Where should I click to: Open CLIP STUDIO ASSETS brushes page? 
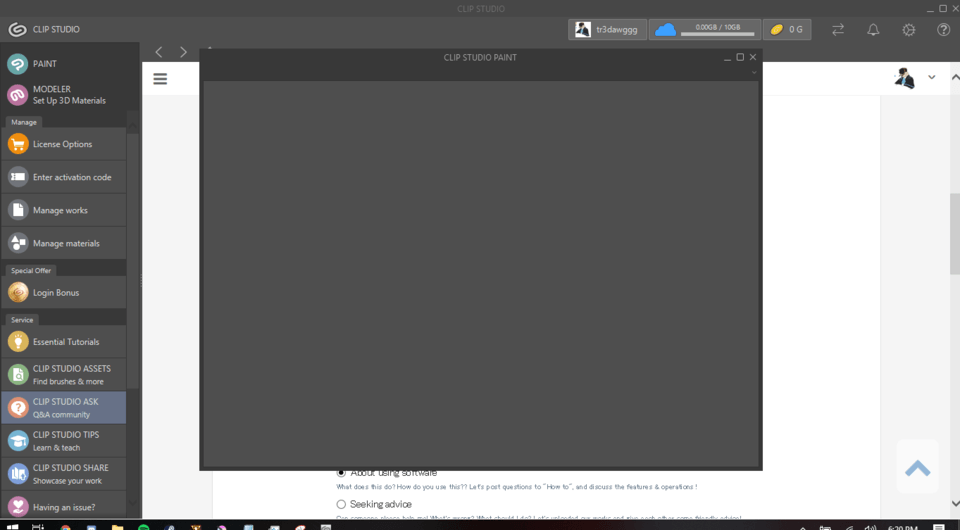tap(64, 375)
